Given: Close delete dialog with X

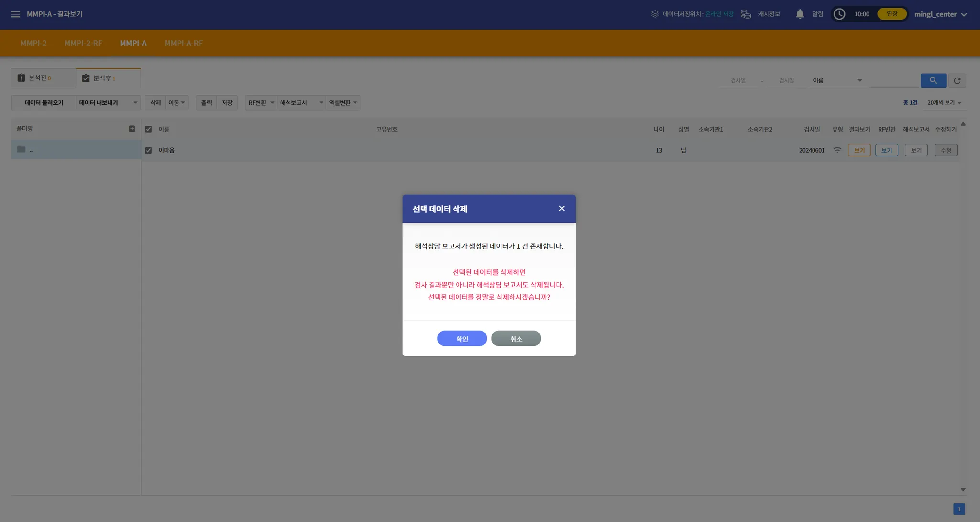Looking at the screenshot, I should pyautogui.click(x=562, y=209).
